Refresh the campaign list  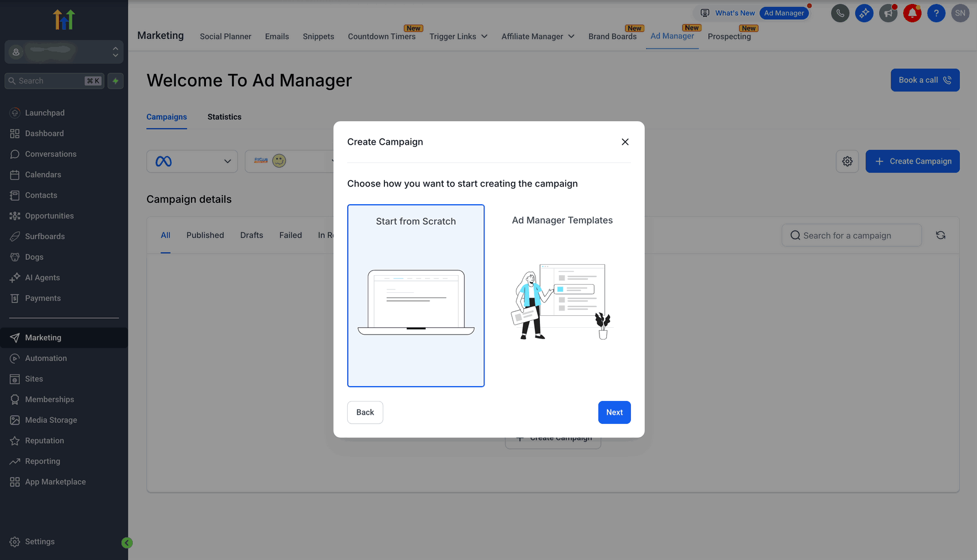click(x=940, y=235)
